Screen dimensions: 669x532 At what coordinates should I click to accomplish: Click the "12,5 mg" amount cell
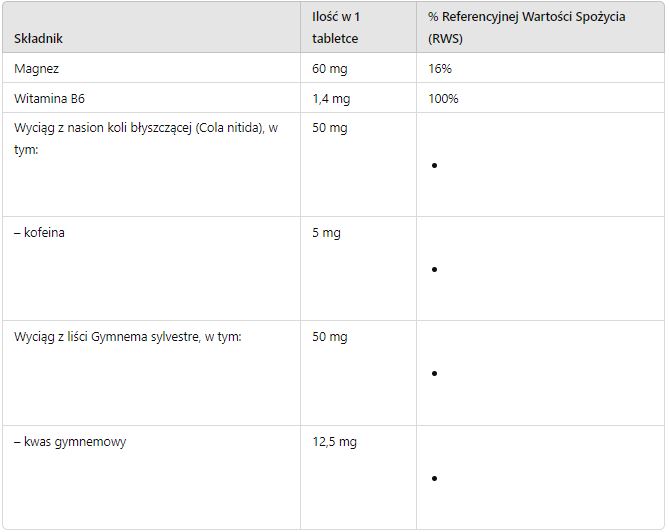point(334,441)
